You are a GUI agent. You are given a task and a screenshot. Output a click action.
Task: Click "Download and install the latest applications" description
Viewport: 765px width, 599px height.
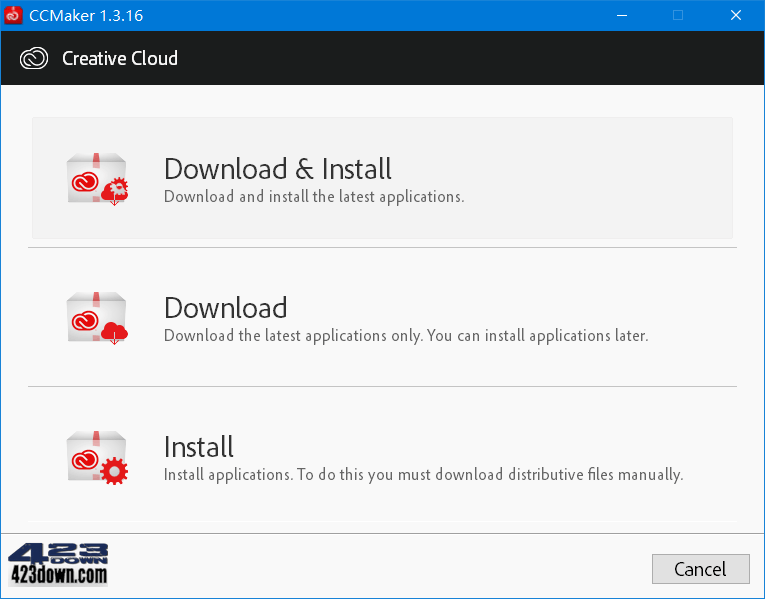(313, 197)
